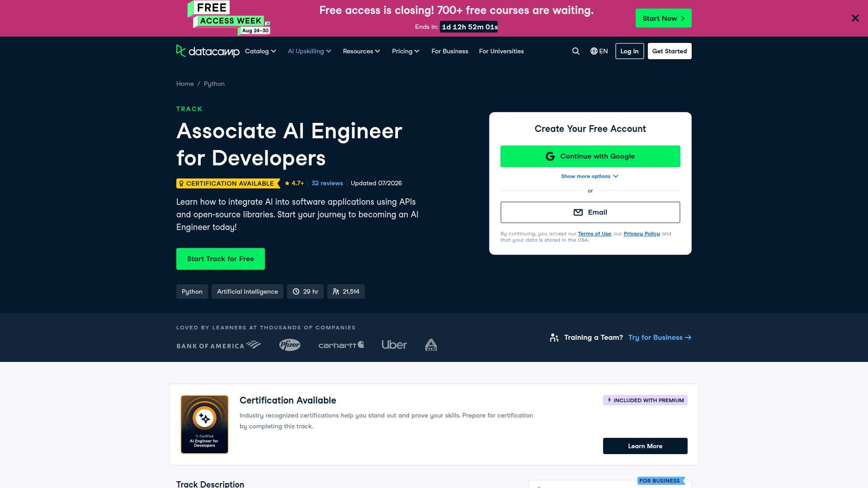Click the Artificial Intelligence topic tag
This screenshot has height=488, width=868.
tap(247, 291)
